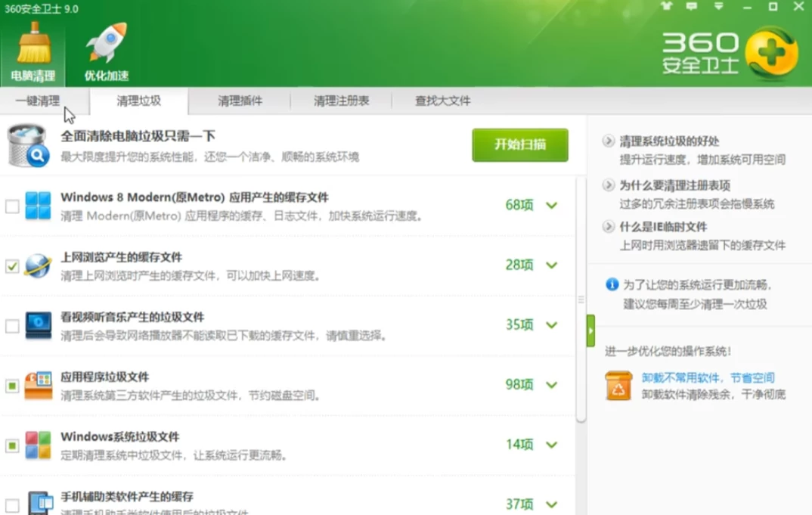This screenshot has height=515, width=812.
Task: Click the video music monitor icon
Action: pyautogui.click(x=39, y=325)
